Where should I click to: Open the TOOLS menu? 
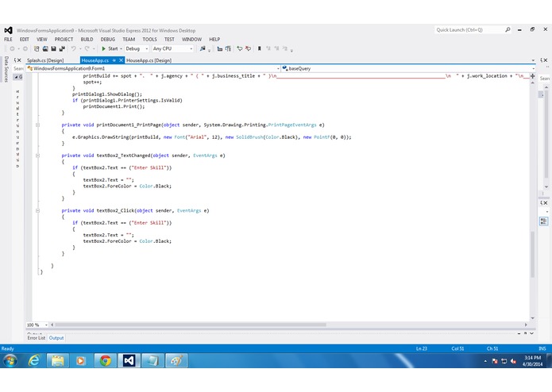click(x=149, y=40)
